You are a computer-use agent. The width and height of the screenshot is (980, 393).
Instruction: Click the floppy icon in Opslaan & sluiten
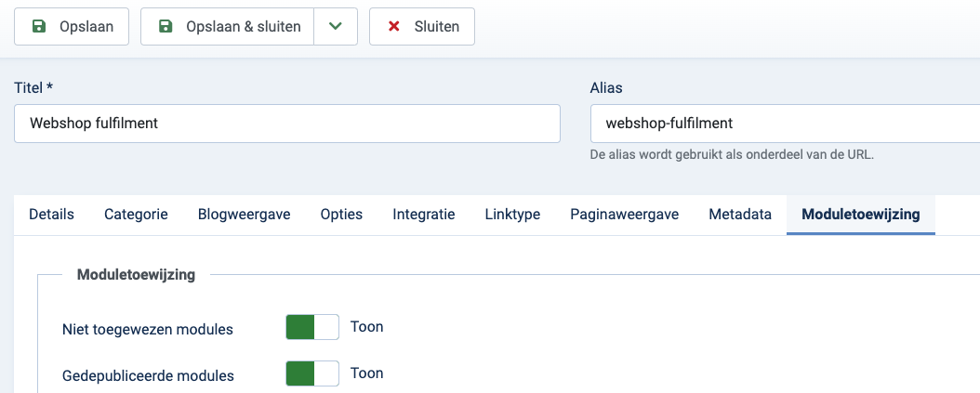166,27
